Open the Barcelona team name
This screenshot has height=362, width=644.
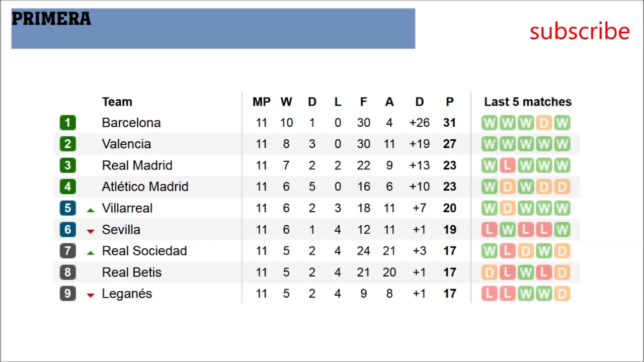click(x=131, y=123)
